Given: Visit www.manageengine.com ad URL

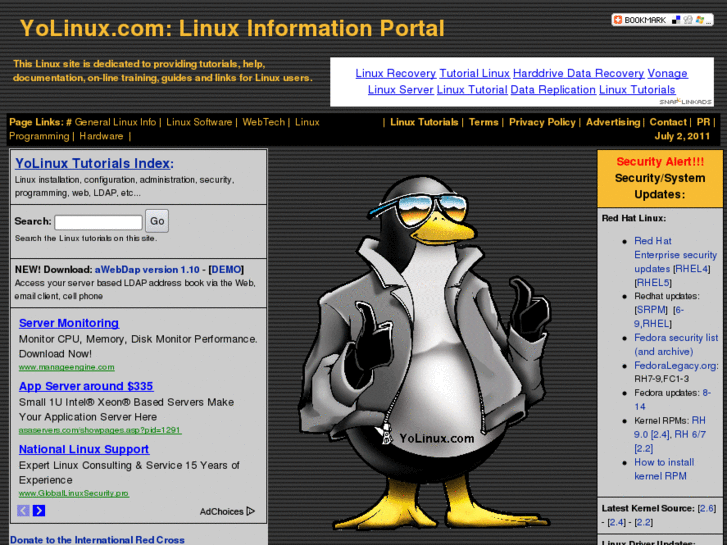Looking at the screenshot, I should 66,367.
